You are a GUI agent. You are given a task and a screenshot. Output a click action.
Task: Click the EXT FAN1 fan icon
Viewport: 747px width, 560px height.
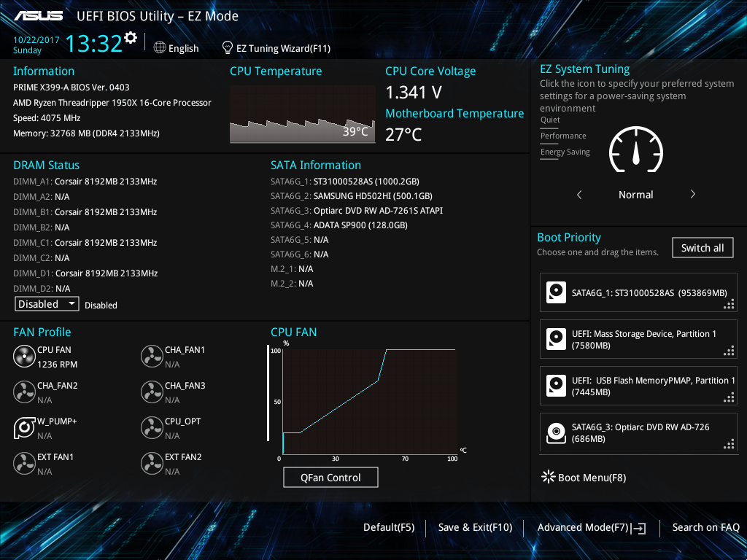(24, 464)
